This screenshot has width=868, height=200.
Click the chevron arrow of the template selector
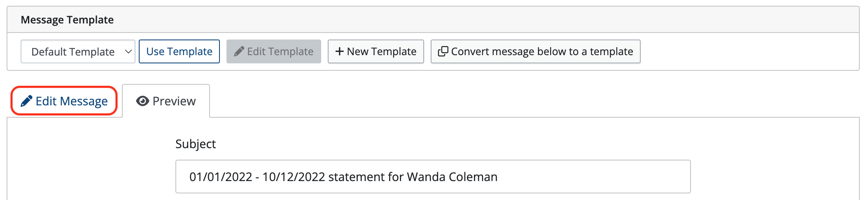pyautogui.click(x=128, y=51)
